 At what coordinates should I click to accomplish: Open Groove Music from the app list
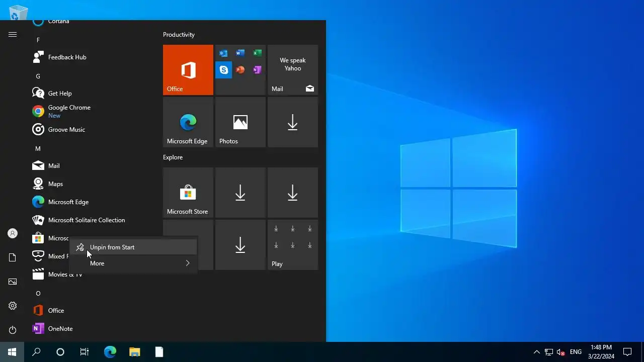tap(93, 130)
